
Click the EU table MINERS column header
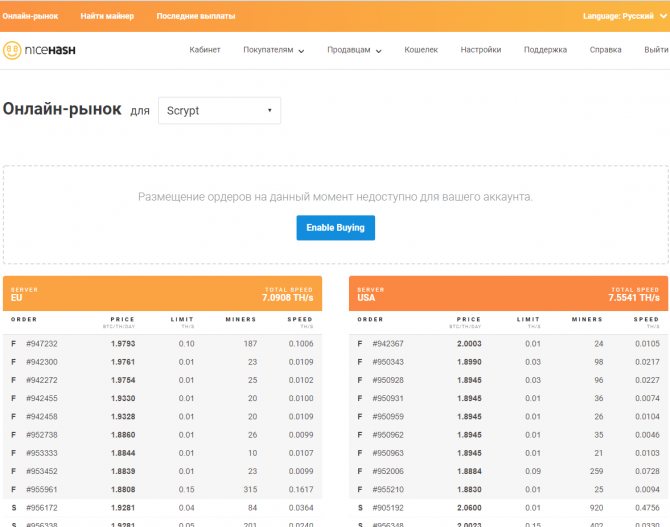(x=241, y=319)
